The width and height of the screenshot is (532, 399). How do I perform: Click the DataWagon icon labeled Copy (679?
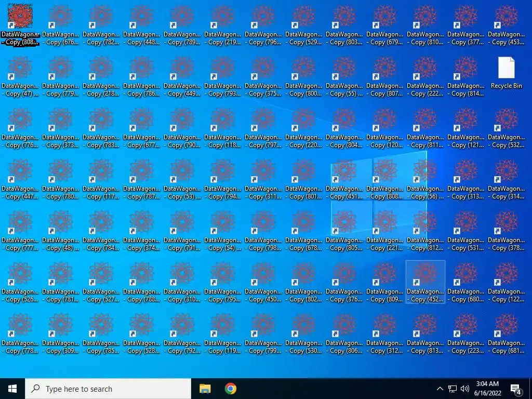click(385, 25)
